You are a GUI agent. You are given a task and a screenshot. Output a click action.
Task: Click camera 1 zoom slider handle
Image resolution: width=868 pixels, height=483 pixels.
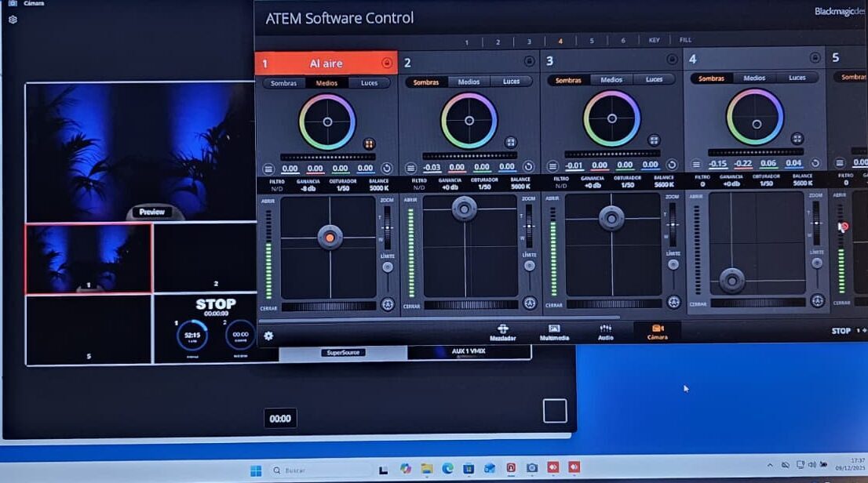388,228
